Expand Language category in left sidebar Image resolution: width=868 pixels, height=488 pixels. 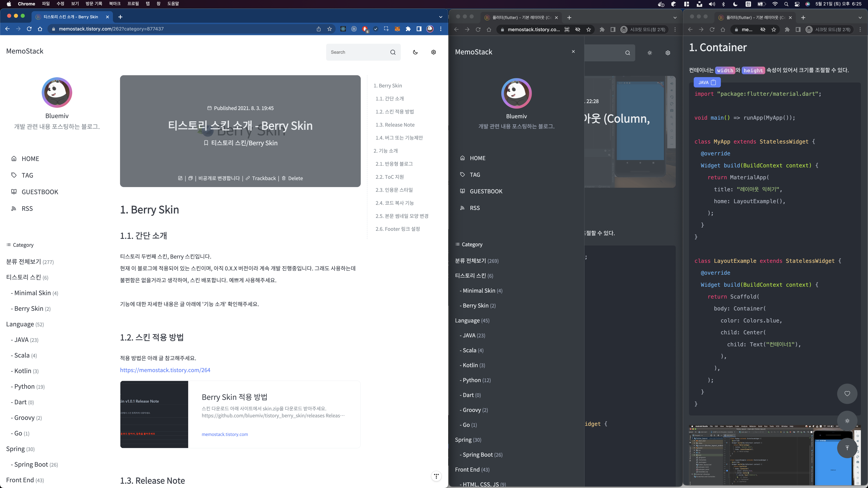coord(20,324)
